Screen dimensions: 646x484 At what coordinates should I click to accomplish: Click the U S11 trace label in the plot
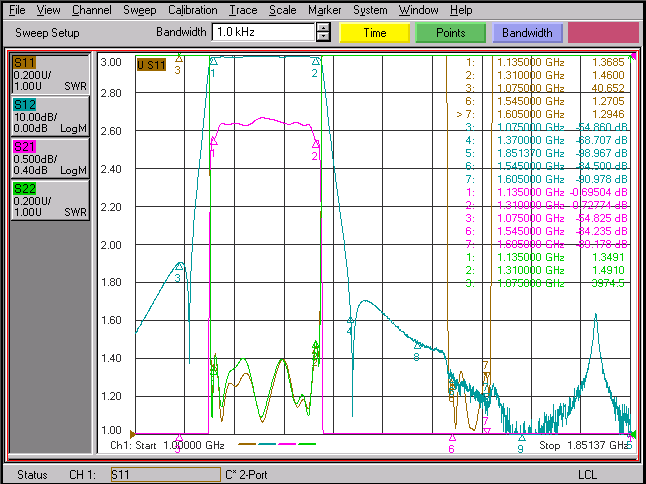(x=151, y=65)
